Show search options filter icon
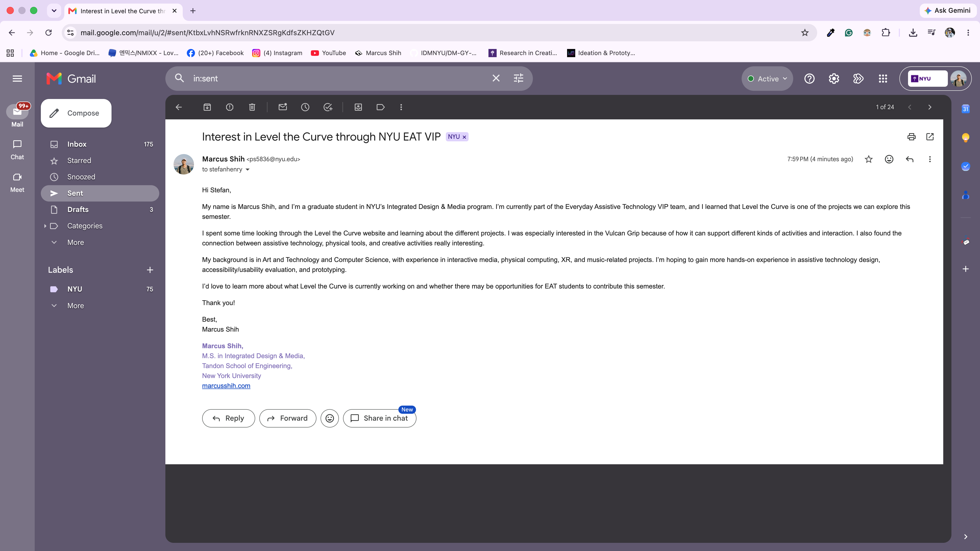980x551 pixels. [x=519, y=78]
